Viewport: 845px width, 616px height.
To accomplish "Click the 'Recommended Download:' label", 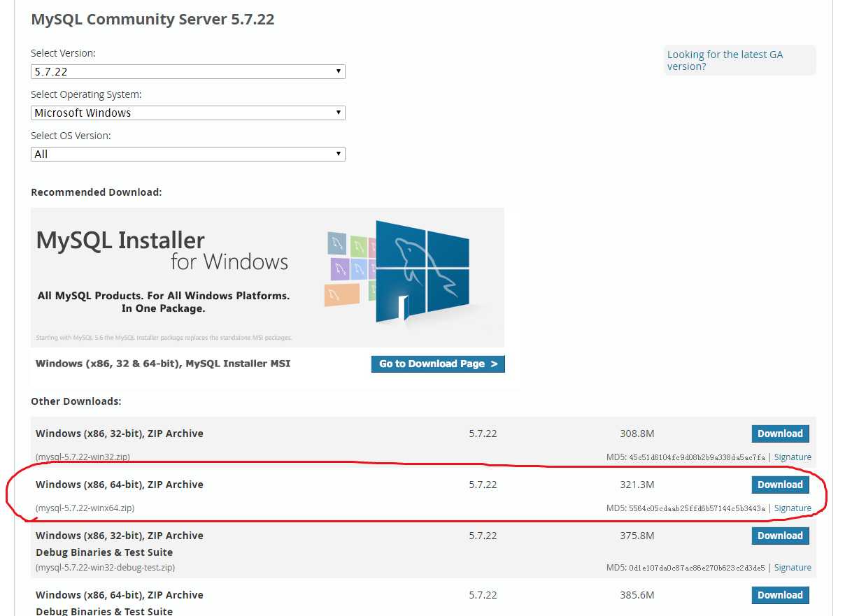I will (97, 192).
